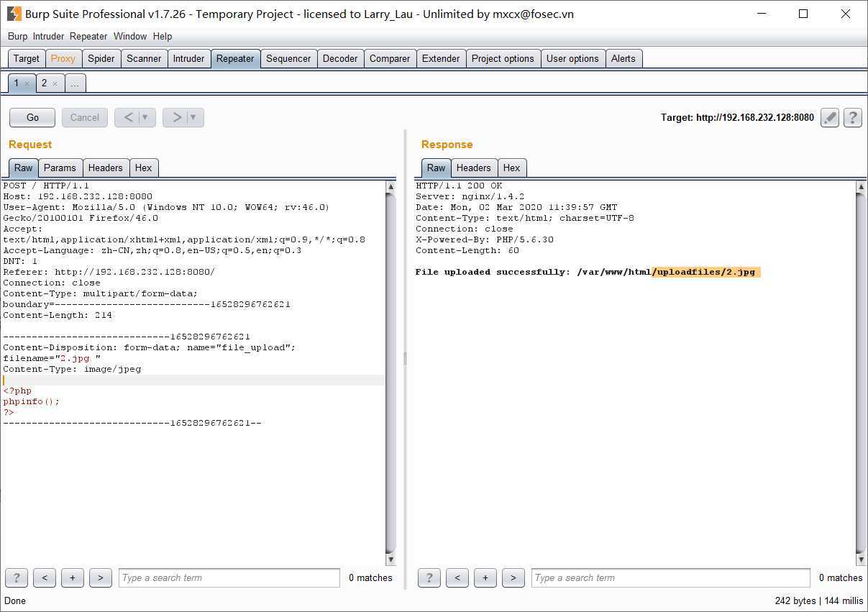Screen dimensions: 868x612
Task: Open the Alerts tab
Action: click(x=623, y=58)
